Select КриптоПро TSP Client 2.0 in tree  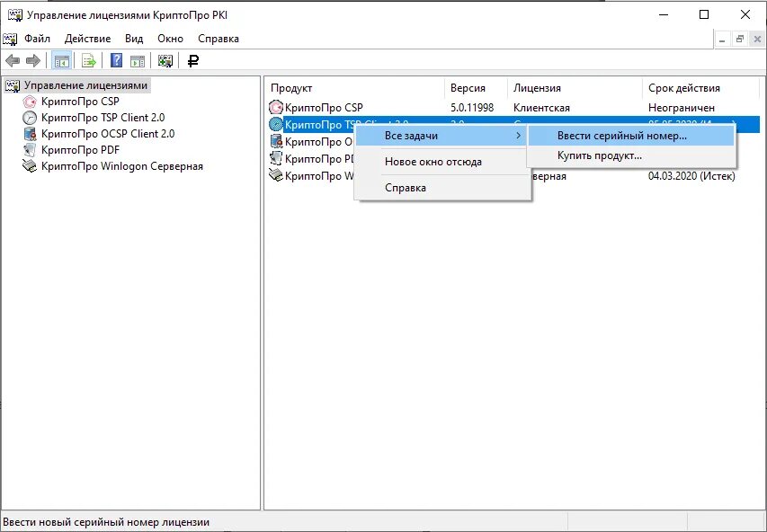tap(103, 118)
